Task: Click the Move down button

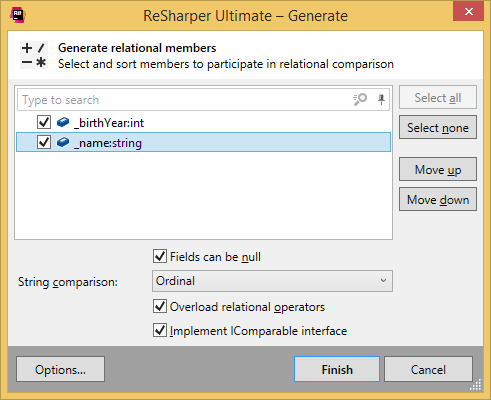Action: click(438, 199)
